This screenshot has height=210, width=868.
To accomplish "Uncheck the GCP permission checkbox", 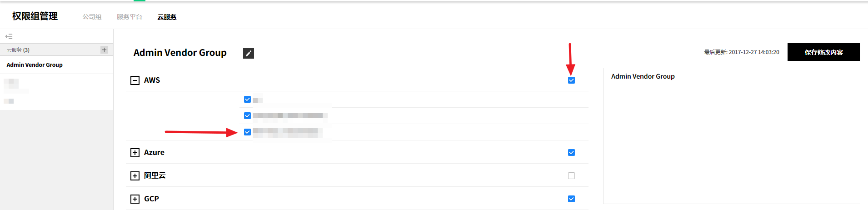I will (x=571, y=199).
